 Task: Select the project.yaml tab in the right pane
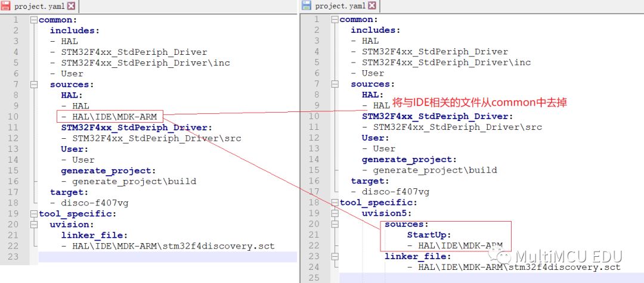pyautogui.click(x=340, y=6)
